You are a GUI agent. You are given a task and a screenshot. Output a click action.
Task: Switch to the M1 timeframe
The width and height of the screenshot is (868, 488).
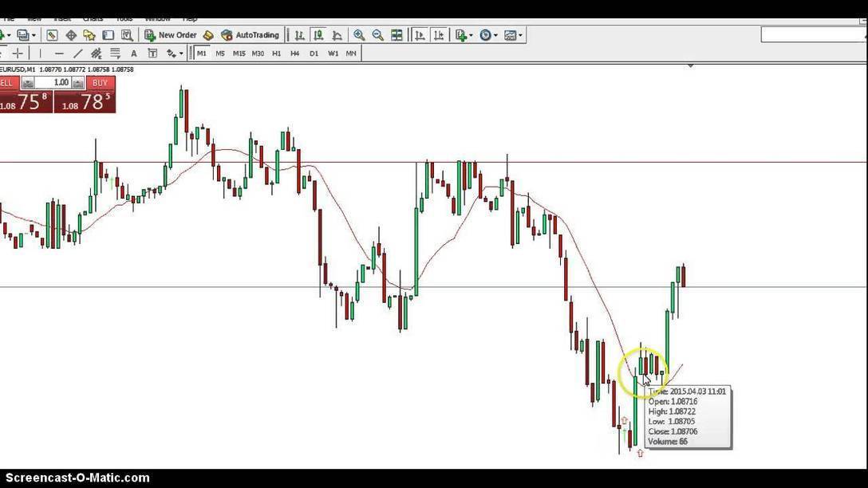coord(202,53)
